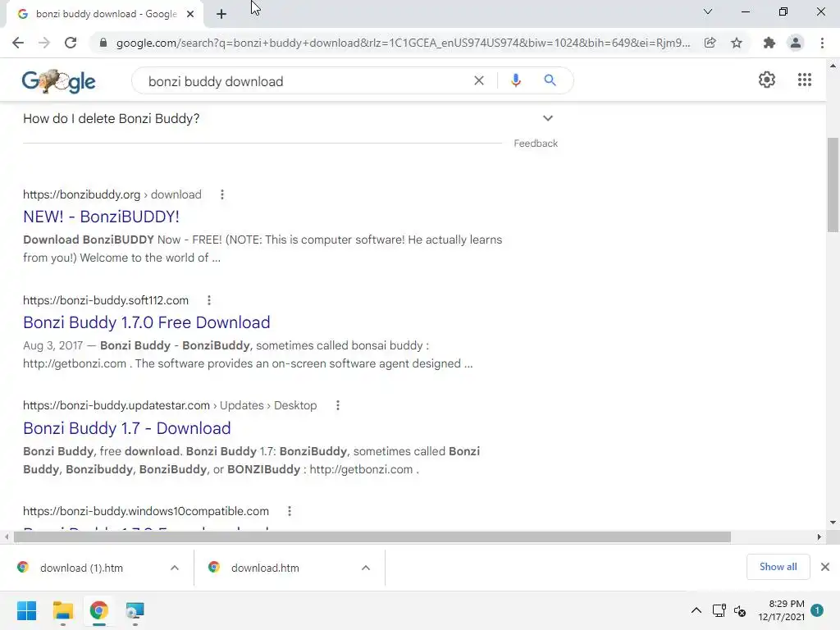Image resolution: width=840 pixels, height=630 pixels.
Task: Open download (1).htm in downloads bar
Action: click(81, 568)
